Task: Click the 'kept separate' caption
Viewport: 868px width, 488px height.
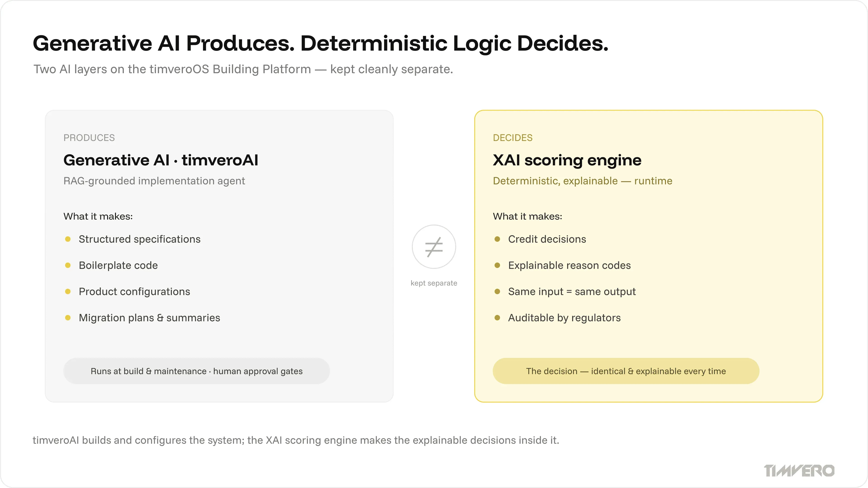Action: point(434,283)
